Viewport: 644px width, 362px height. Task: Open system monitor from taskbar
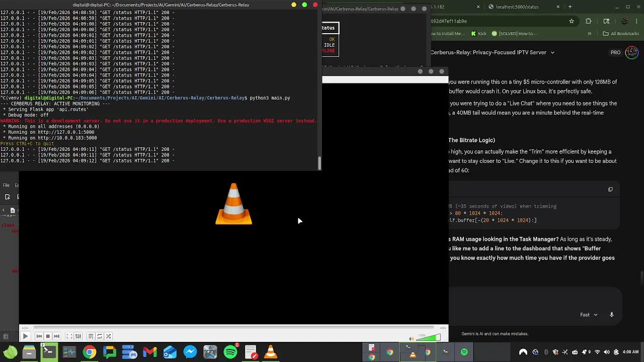(69, 352)
